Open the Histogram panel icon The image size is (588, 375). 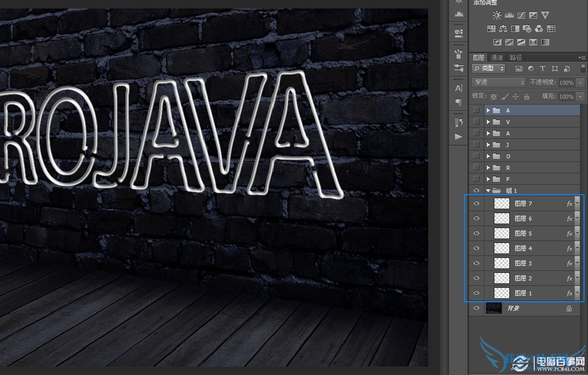[x=459, y=14]
